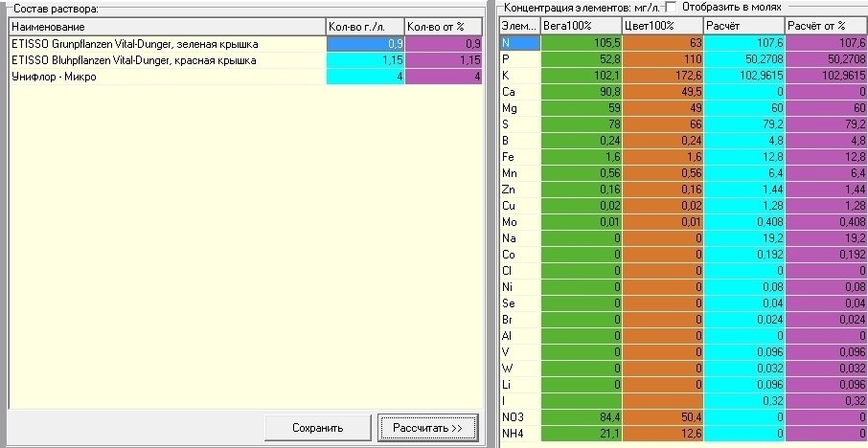
Task: Select the NH4 element row label
Action: 520,434
